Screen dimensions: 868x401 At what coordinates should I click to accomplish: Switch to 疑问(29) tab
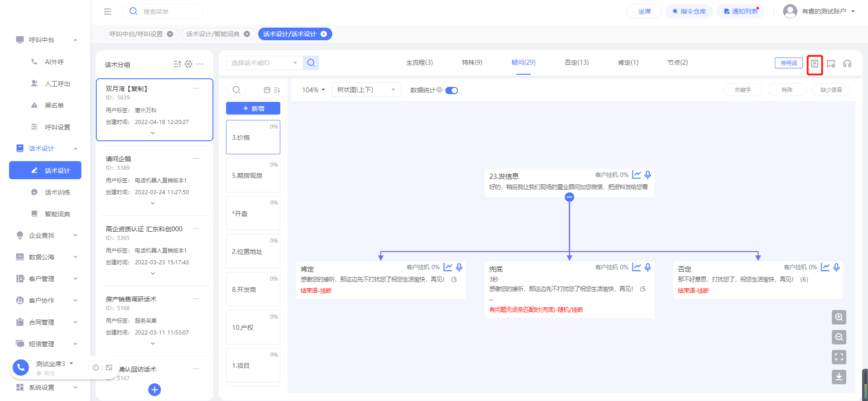click(x=524, y=62)
